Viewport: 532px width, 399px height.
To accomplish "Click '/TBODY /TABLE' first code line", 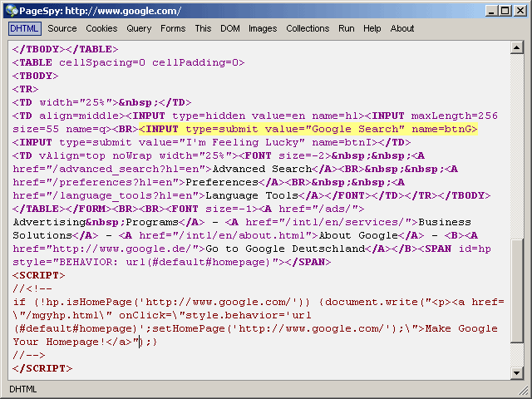I will point(66,49).
